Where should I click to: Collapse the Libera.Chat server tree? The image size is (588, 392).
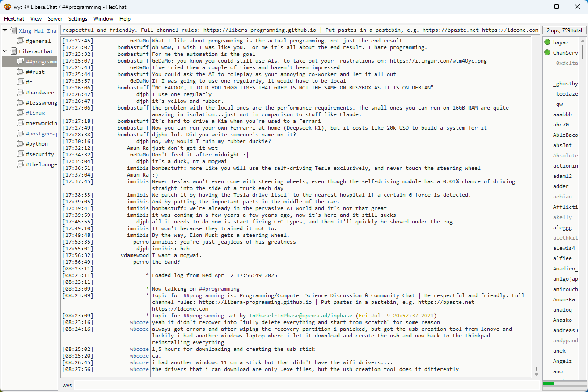click(x=5, y=51)
